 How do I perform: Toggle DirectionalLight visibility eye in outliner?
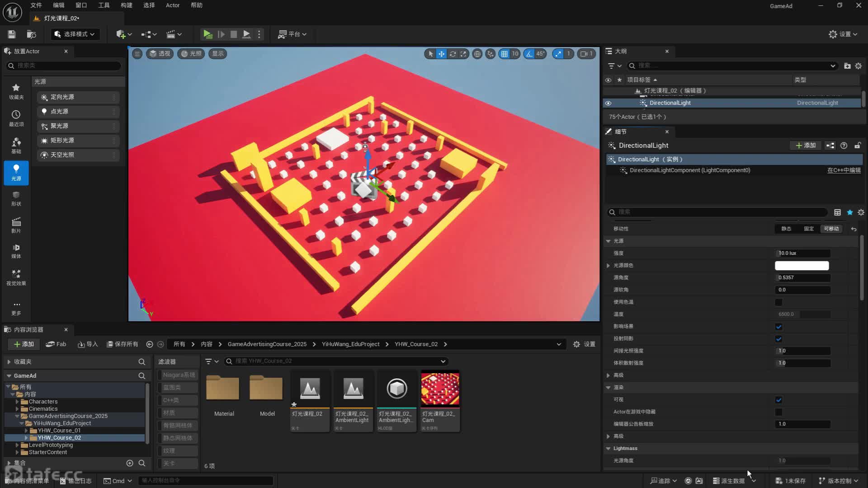pos(608,103)
